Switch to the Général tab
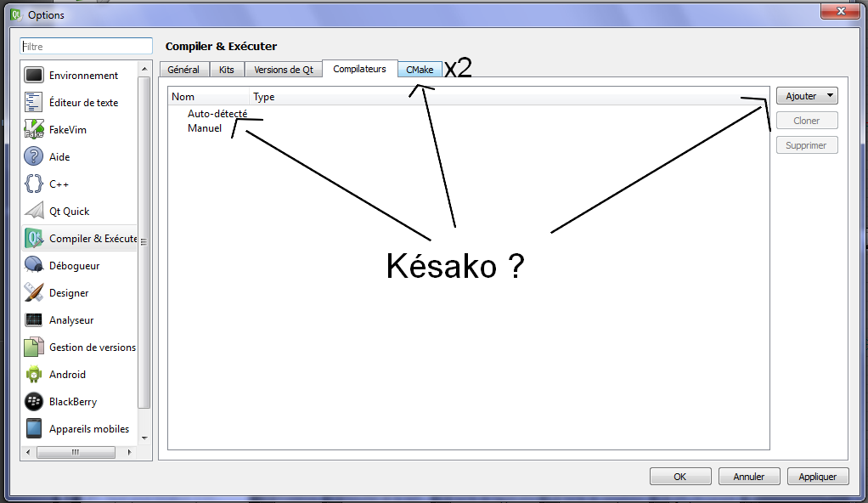Viewport: 868px width, 503px height. (183, 70)
